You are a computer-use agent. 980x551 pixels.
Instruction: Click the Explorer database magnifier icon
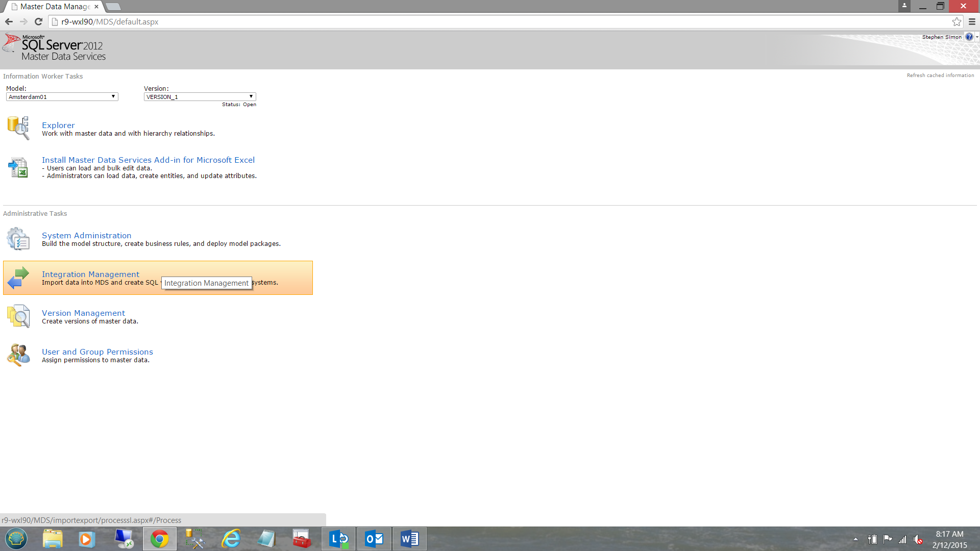(18, 128)
